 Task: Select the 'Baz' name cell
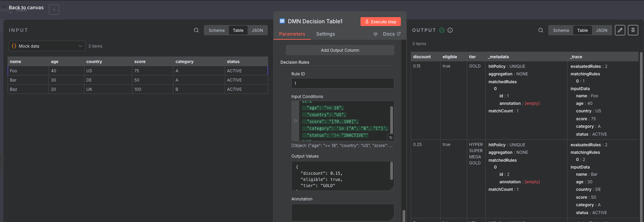point(28,89)
